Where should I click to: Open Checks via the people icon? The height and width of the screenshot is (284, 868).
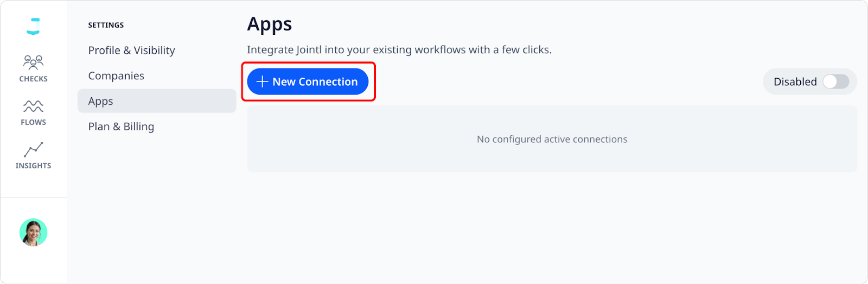(x=33, y=62)
